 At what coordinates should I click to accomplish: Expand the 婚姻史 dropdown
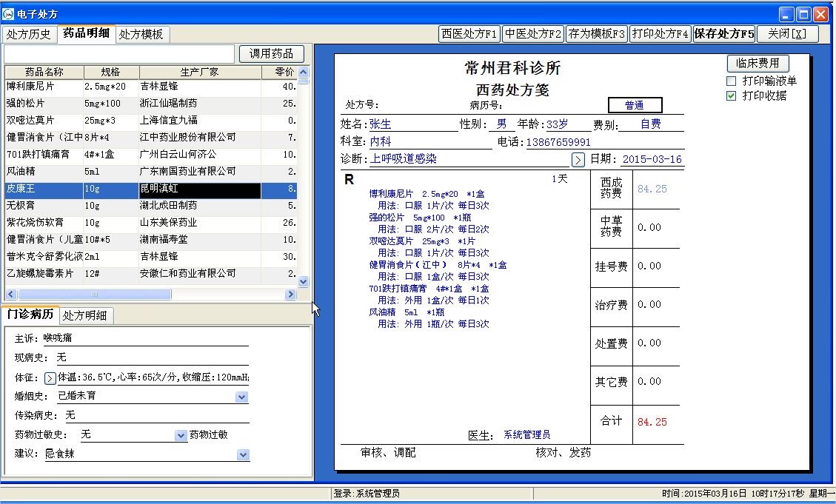click(241, 397)
